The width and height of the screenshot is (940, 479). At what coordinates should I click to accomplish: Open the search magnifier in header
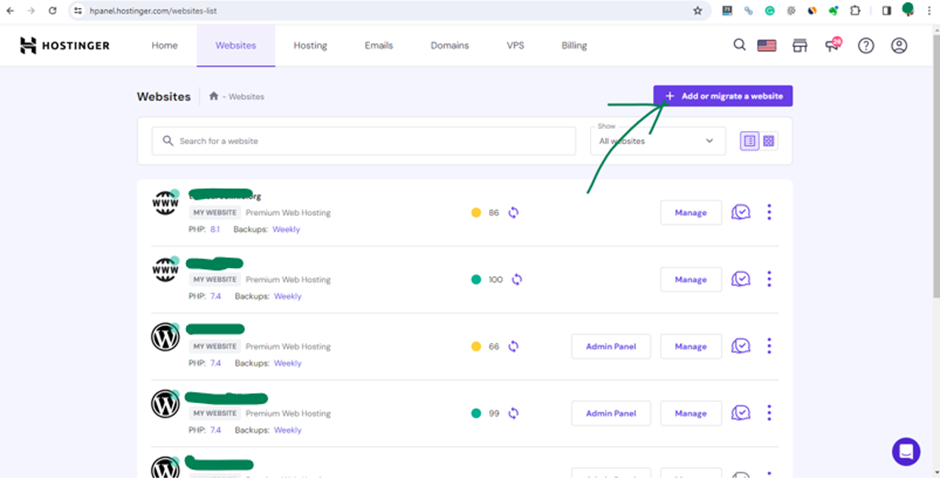point(739,45)
